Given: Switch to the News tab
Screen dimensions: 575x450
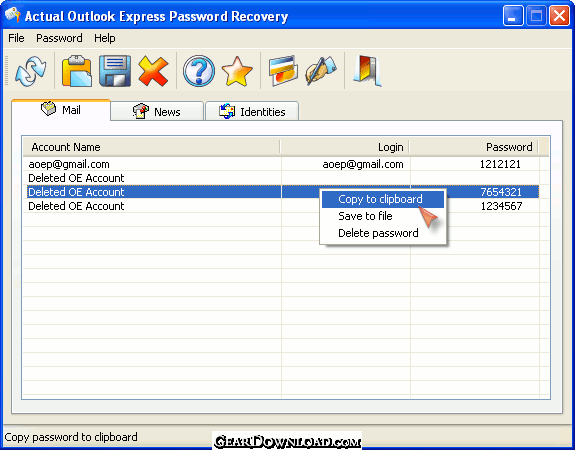Looking at the screenshot, I should (x=157, y=111).
